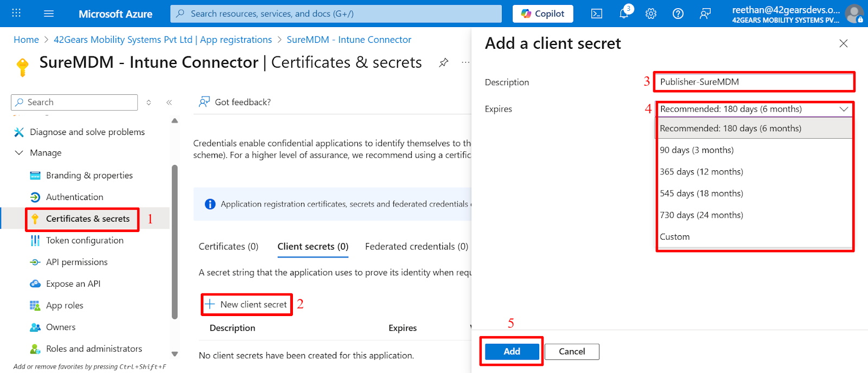Open API permissions in sidebar
This screenshot has width=868, height=373.
[76, 262]
